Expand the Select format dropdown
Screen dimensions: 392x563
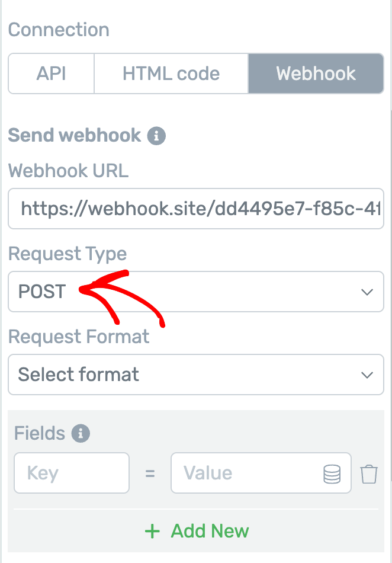coord(195,375)
